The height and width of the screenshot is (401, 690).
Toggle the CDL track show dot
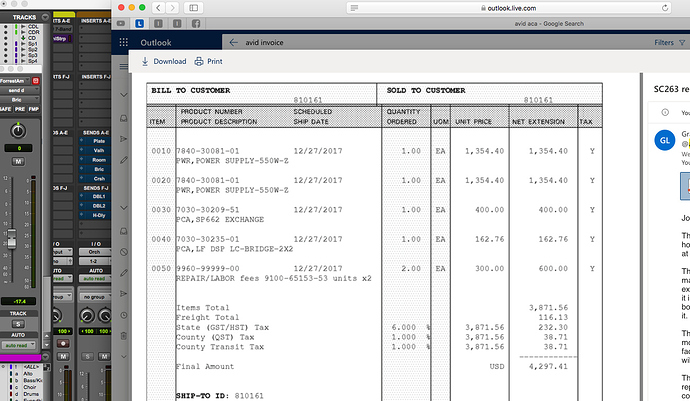click(5, 26)
